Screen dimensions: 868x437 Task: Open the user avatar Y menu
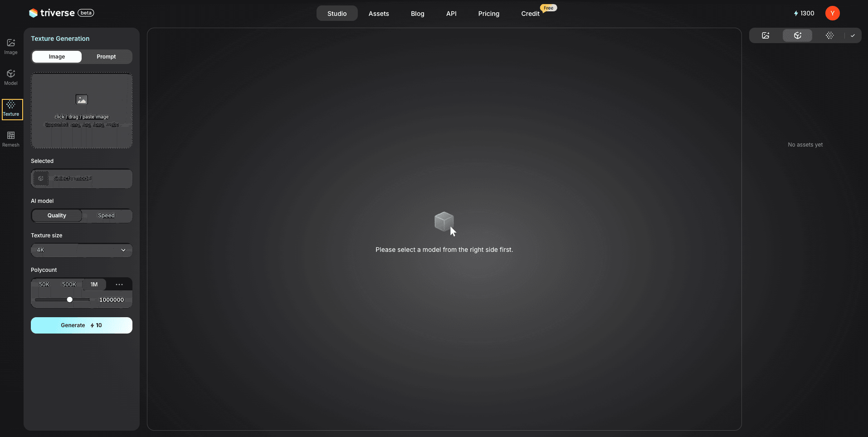[833, 13]
